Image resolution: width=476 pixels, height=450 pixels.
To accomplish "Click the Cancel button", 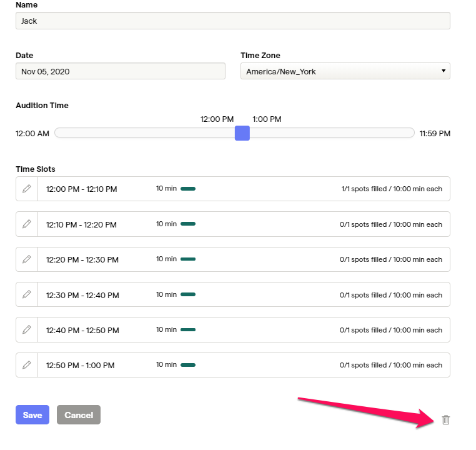I will pos(79,415).
